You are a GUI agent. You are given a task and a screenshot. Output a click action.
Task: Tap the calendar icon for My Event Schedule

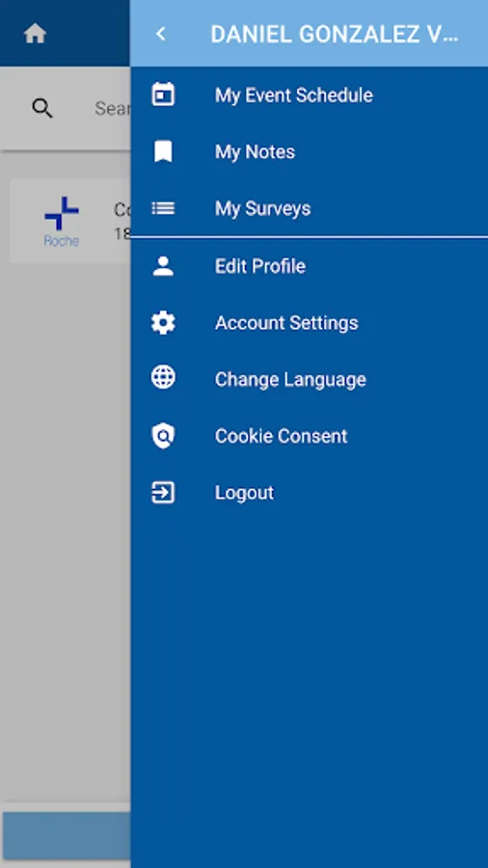pos(163,95)
